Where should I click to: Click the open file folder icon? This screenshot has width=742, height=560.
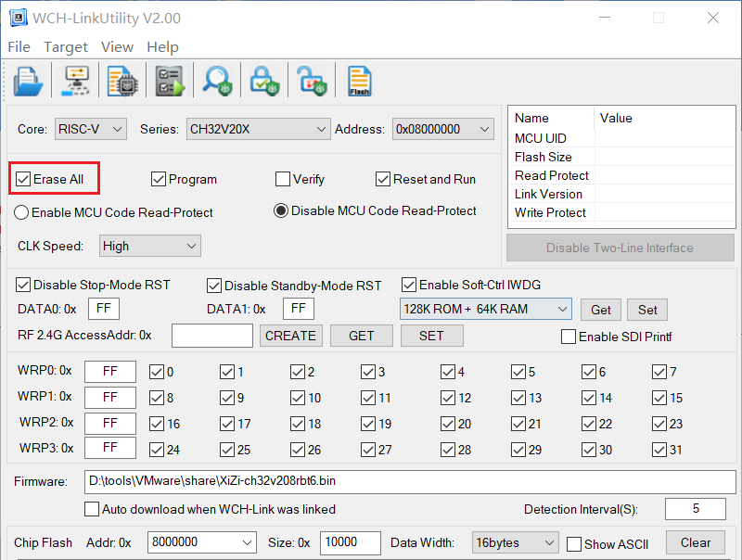point(28,82)
